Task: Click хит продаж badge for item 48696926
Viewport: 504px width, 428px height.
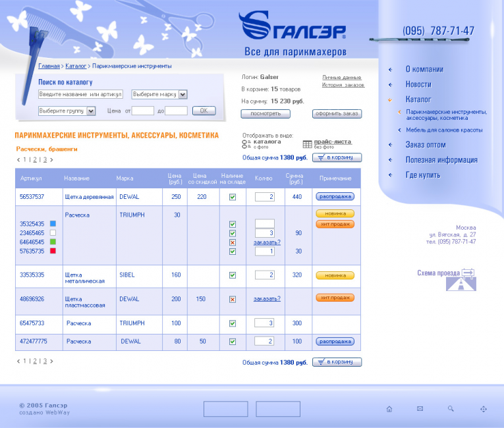Action: [x=335, y=298]
